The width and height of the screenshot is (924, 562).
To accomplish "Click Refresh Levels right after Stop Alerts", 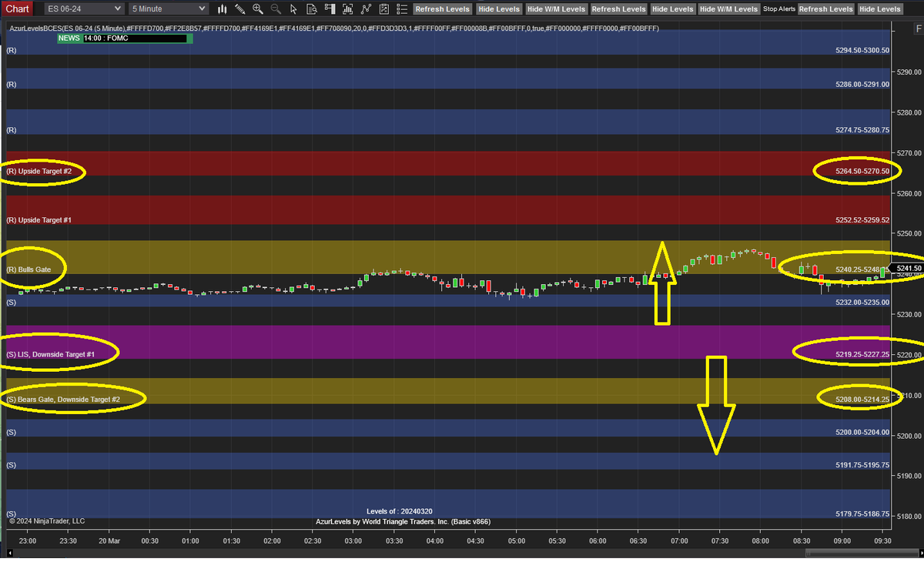I will (x=826, y=9).
